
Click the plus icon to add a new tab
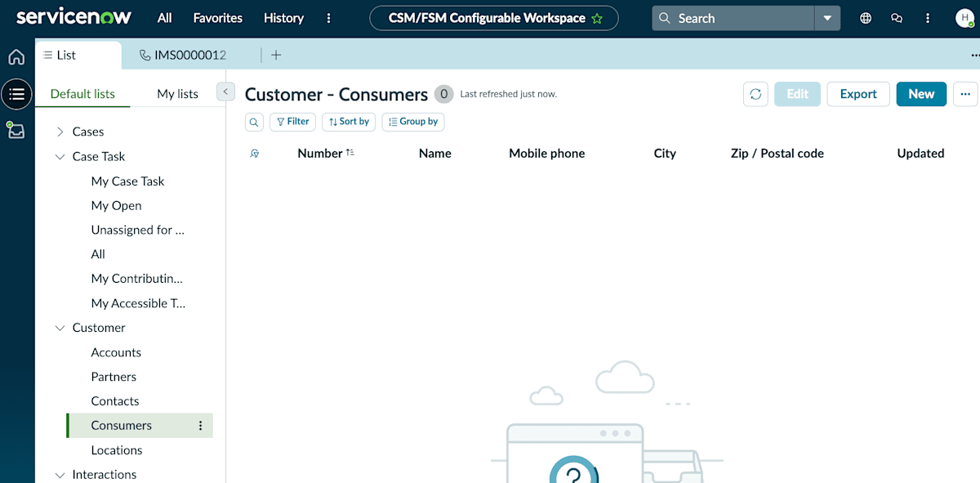tap(276, 55)
